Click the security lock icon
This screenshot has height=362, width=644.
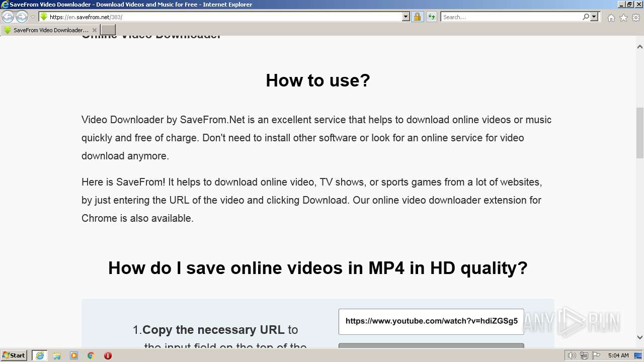[417, 17]
